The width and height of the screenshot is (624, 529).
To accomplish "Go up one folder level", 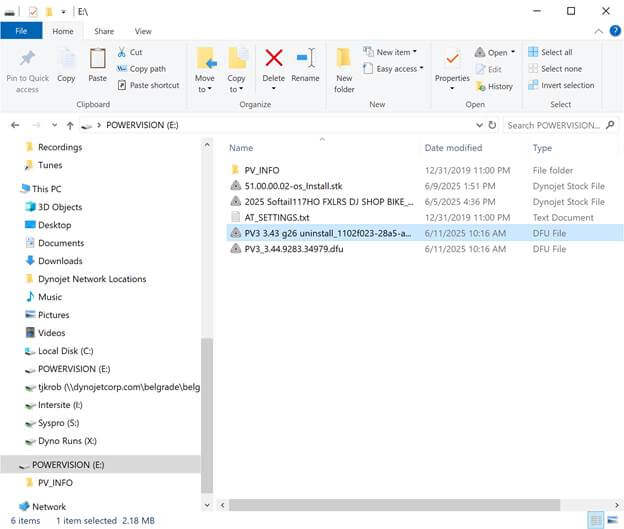I will 70,126.
